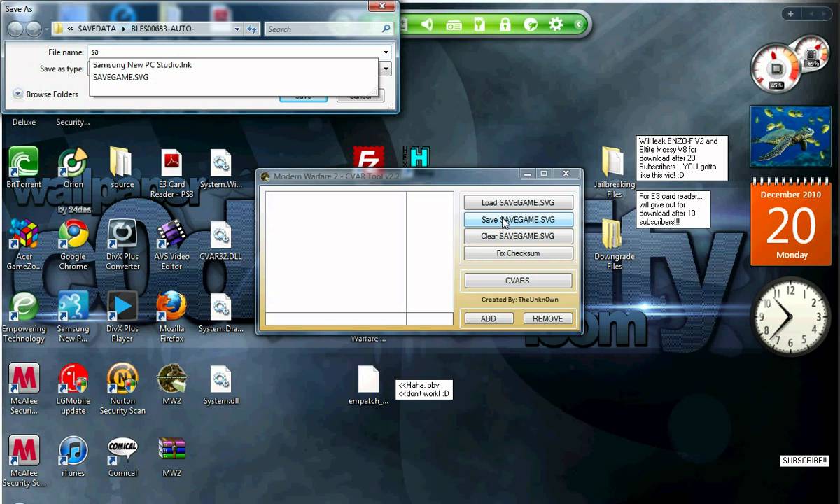Click the lock icon in green toolbar
840x504 pixels.
pyautogui.click(x=505, y=25)
